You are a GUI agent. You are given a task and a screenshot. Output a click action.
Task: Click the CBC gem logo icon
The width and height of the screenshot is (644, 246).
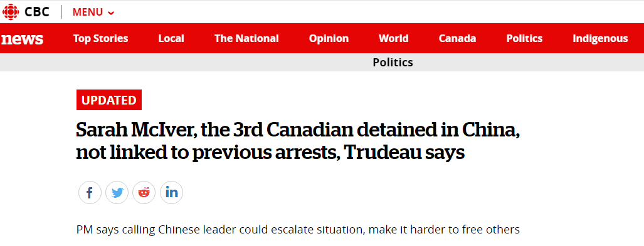pos(11,11)
